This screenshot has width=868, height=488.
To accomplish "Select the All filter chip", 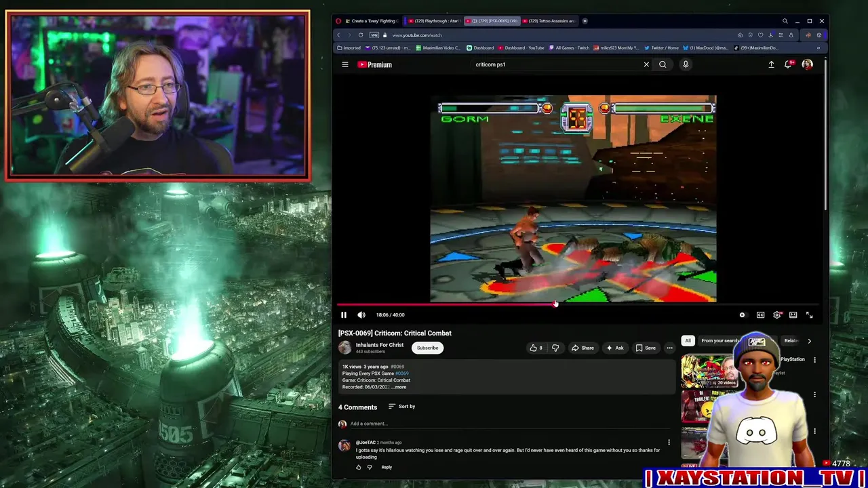I will 688,341.
